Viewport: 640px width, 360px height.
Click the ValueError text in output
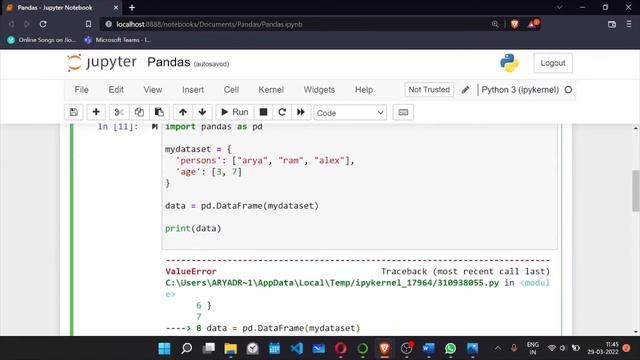191,271
